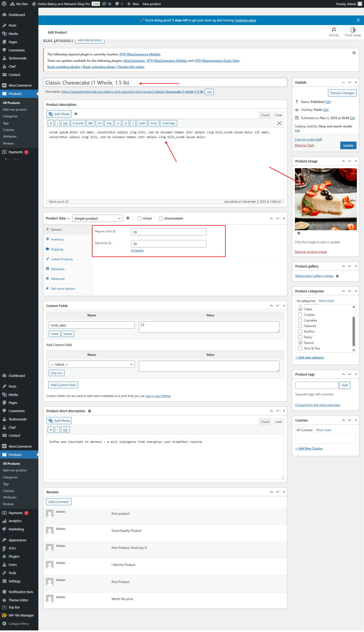Screen dimensions: 364x632
Task: Close the blue store setup banner
Action: tap(358, 20)
